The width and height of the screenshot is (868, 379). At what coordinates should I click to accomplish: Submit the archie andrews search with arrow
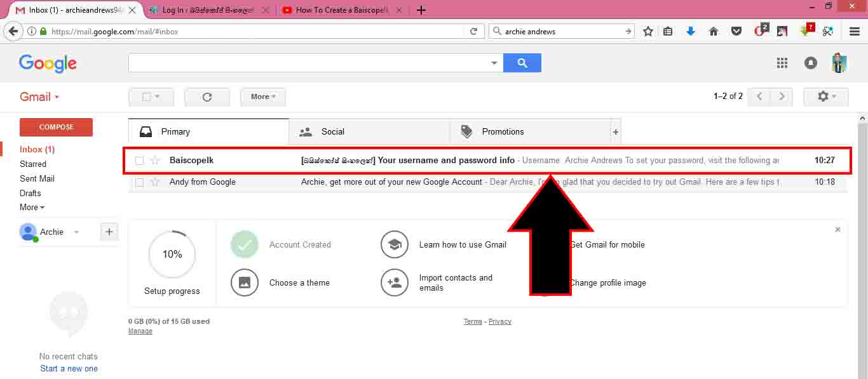628,31
